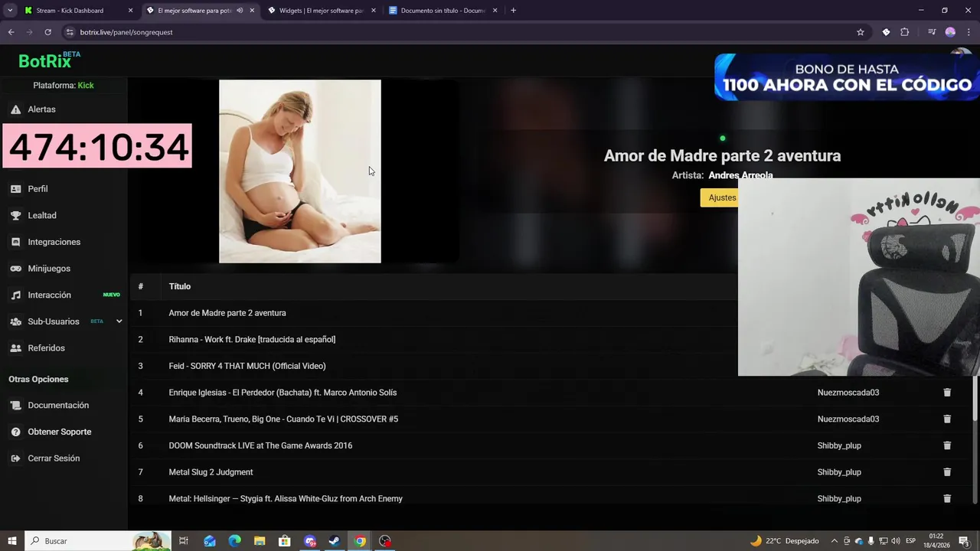Open the weather widget 22°C Despejado
The image size is (980, 551).
point(784,541)
